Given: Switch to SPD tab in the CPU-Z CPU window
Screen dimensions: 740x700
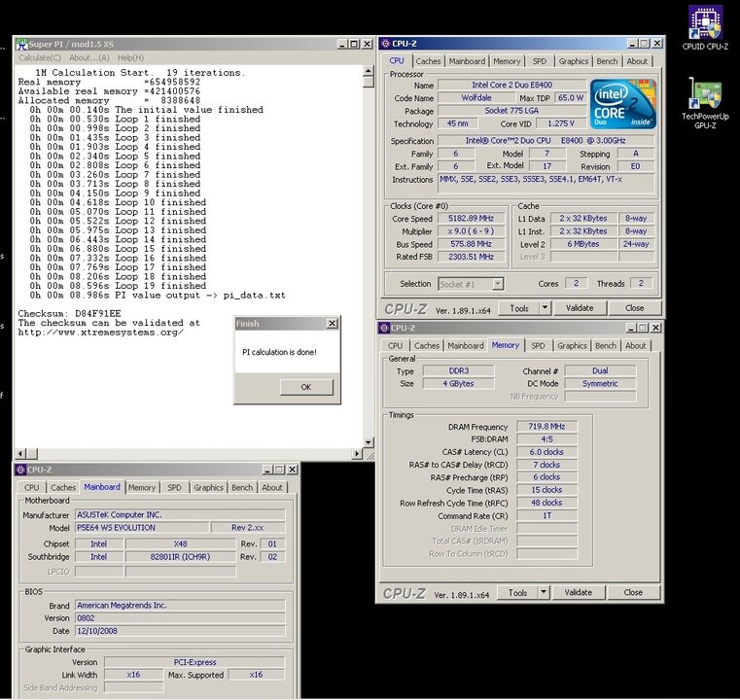Looking at the screenshot, I should click(x=539, y=61).
